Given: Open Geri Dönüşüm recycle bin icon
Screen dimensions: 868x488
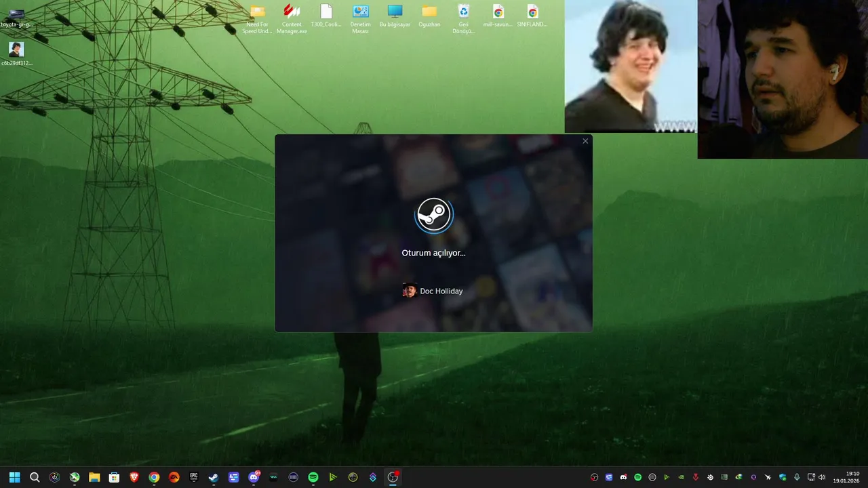Looking at the screenshot, I should pos(464,19).
